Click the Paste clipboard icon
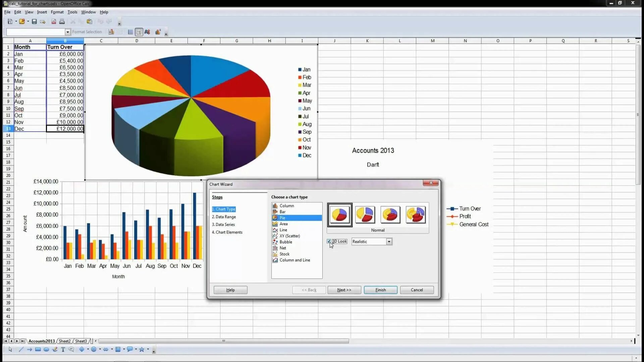 [x=90, y=21]
